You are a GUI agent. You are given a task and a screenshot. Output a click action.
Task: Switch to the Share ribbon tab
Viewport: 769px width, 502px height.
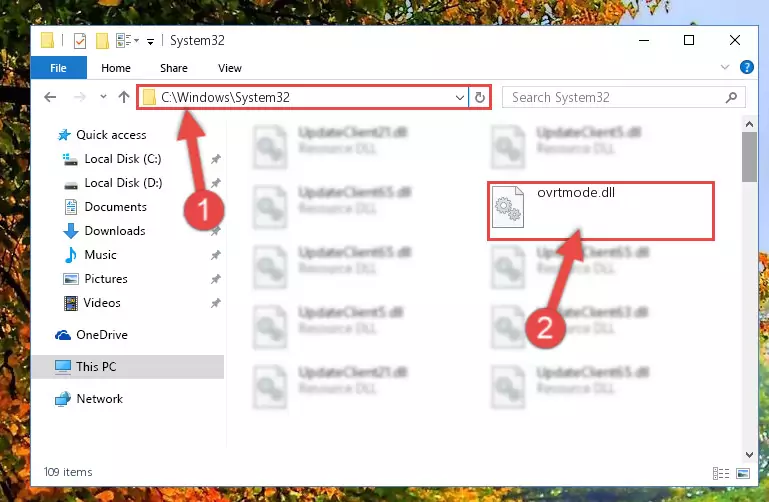(x=174, y=68)
